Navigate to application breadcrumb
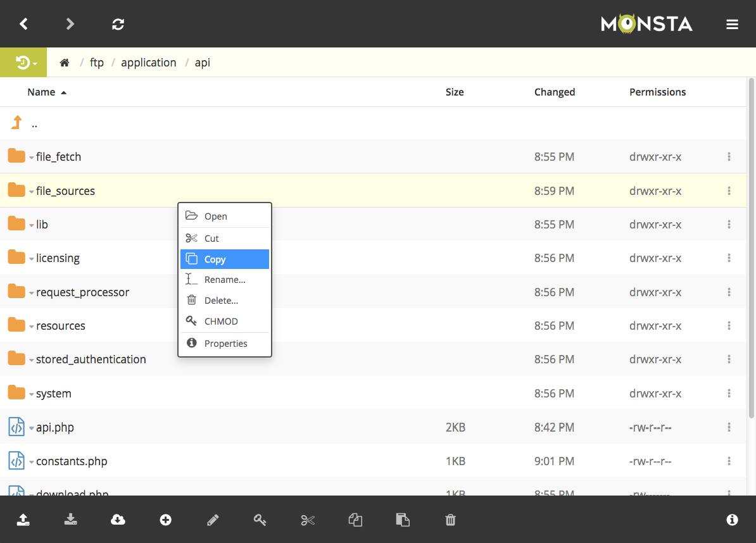 coord(149,63)
